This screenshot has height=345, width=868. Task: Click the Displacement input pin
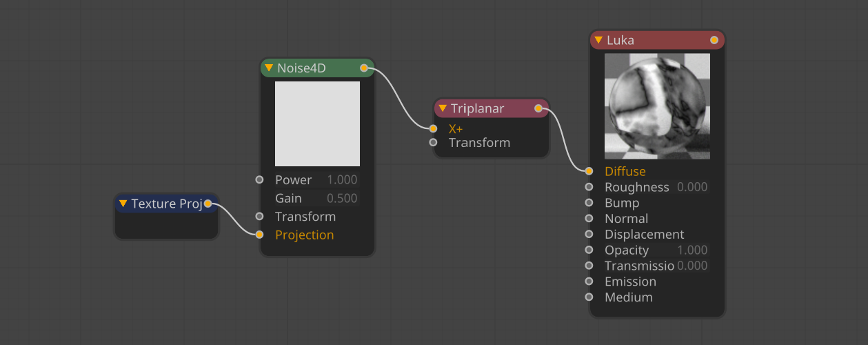pyautogui.click(x=589, y=235)
